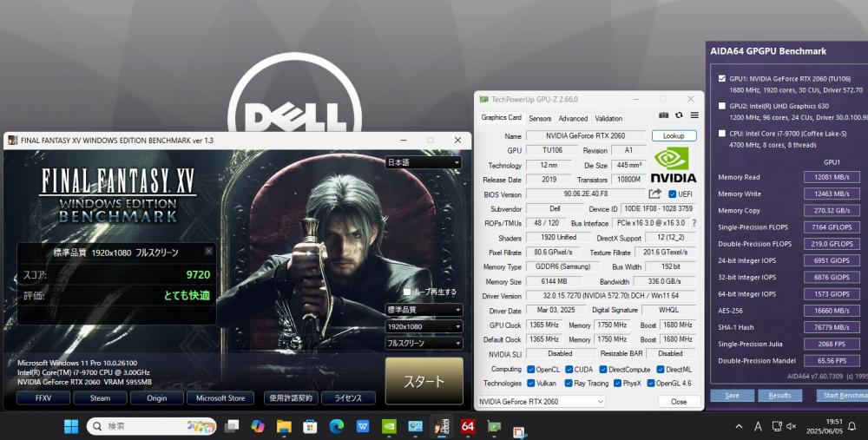Click the NVIDIA logo in GPU-Z
868x440 pixels.
click(x=673, y=165)
